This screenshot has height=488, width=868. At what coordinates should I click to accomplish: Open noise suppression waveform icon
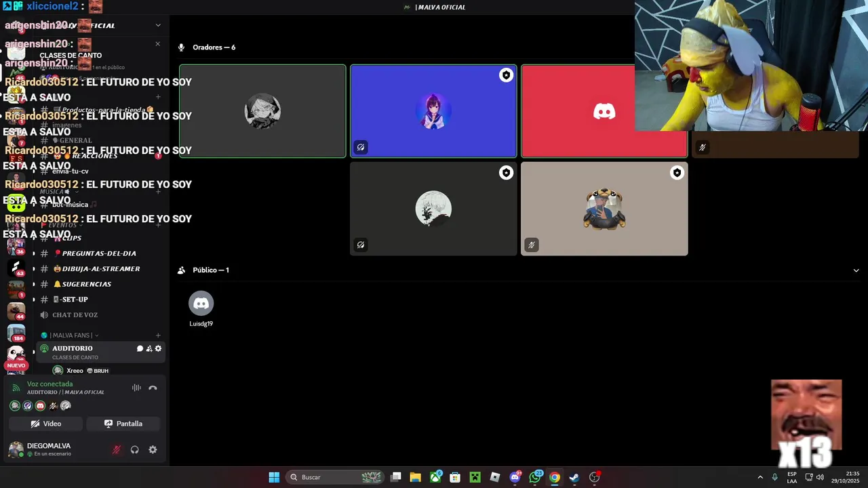136,388
